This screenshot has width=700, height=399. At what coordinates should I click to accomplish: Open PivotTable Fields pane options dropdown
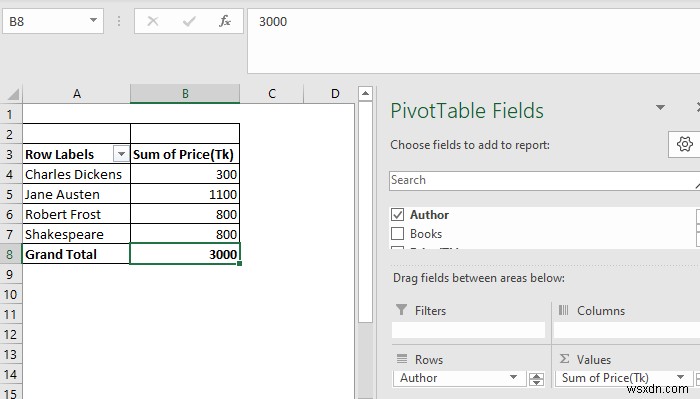pyautogui.click(x=660, y=108)
